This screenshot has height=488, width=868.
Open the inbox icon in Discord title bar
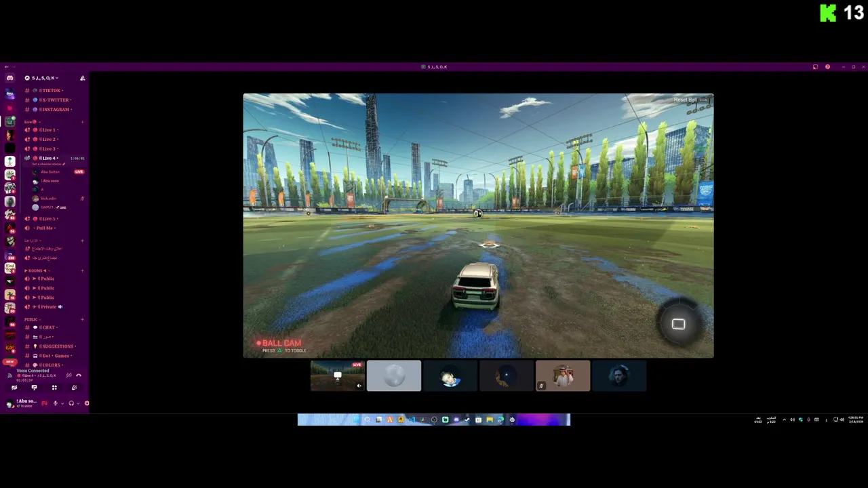(815, 66)
